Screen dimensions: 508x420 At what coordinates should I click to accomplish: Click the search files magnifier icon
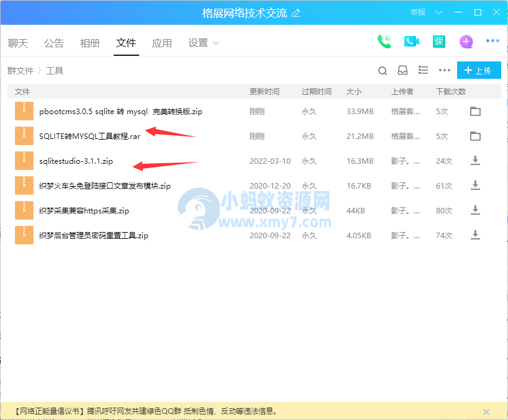point(383,71)
